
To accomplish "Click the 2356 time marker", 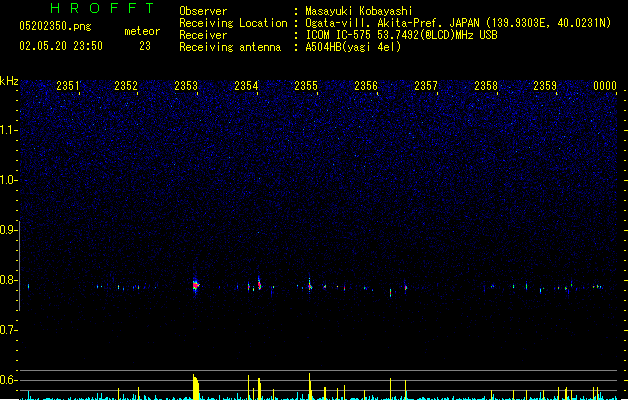I will pyautogui.click(x=366, y=86).
